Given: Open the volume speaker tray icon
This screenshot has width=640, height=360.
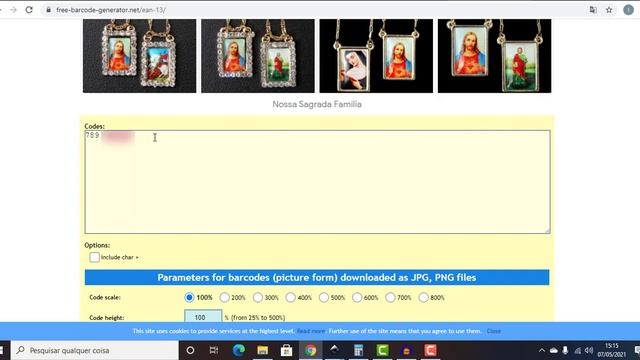Looking at the screenshot, I should coord(589,350).
